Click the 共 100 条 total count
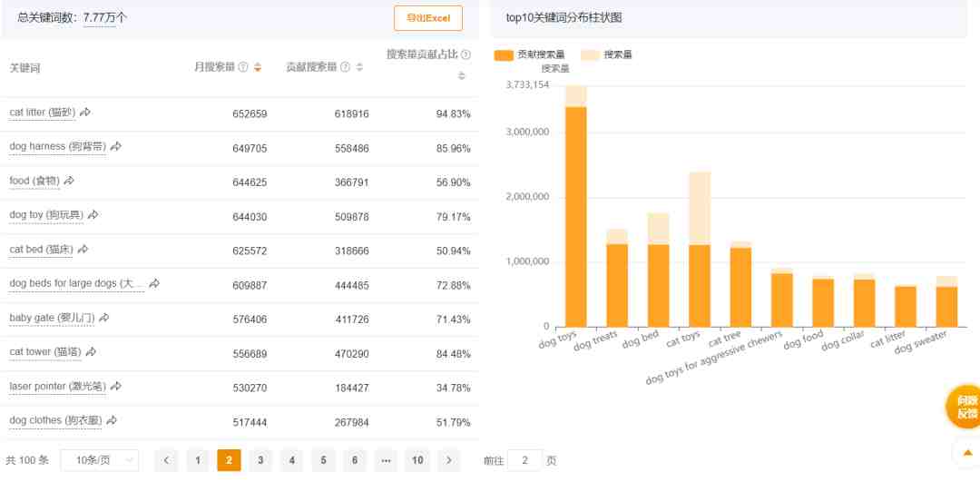 (27, 461)
